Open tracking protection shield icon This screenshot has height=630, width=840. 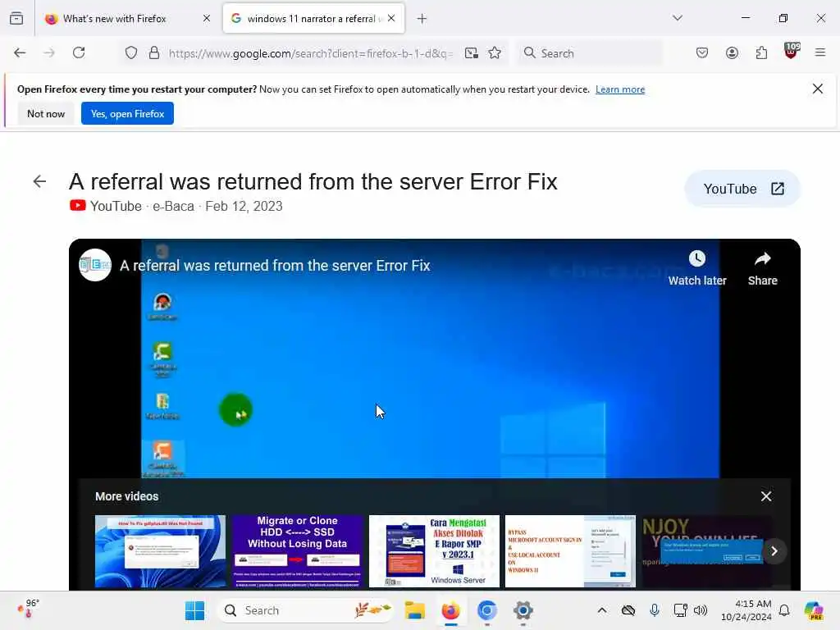(x=131, y=52)
